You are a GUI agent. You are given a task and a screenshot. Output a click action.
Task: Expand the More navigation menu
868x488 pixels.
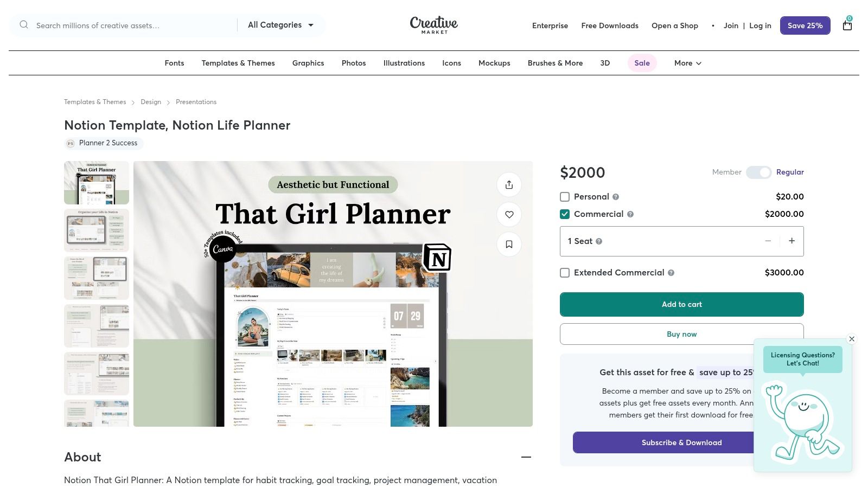pos(687,63)
